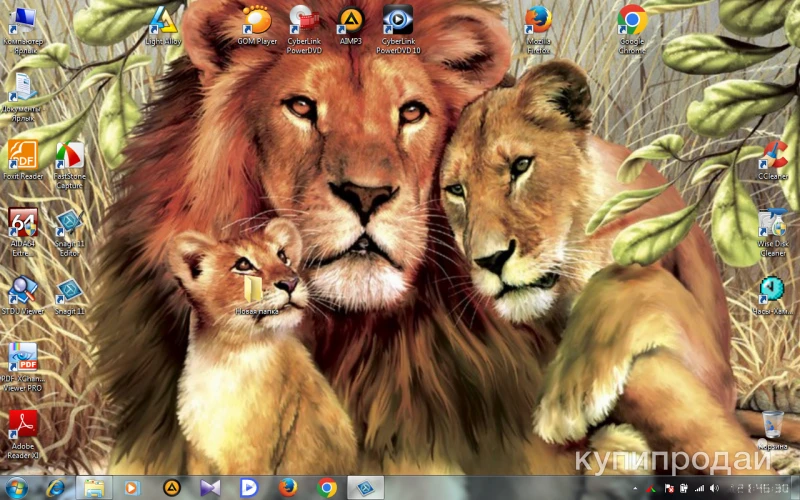Select the Google Chrome desktop shortcut
This screenshot has height=500, width=800.
click(x=632, y=20)
